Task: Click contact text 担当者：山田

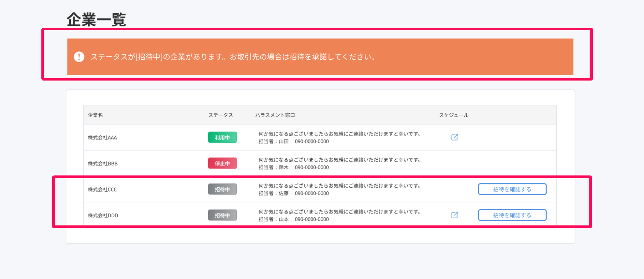Action: 273,141
